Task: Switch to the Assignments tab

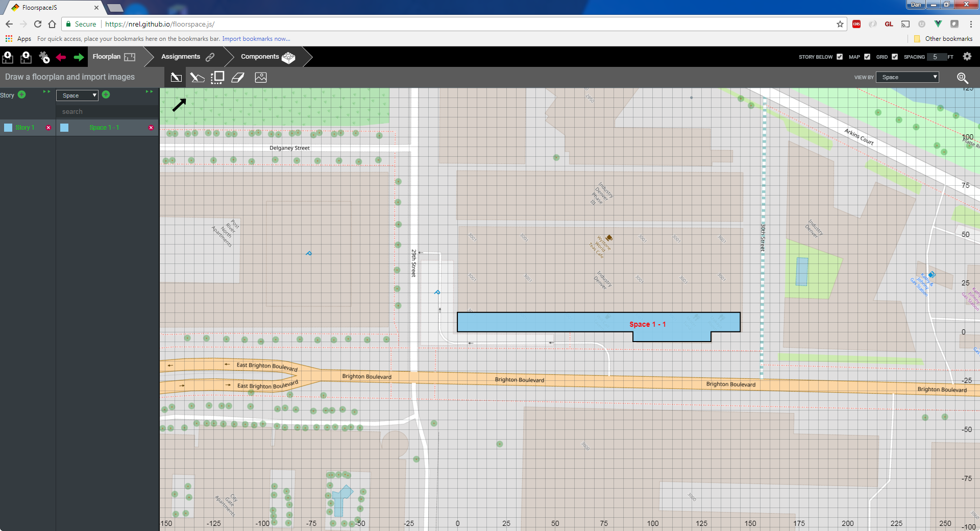Action: [187, 57]
